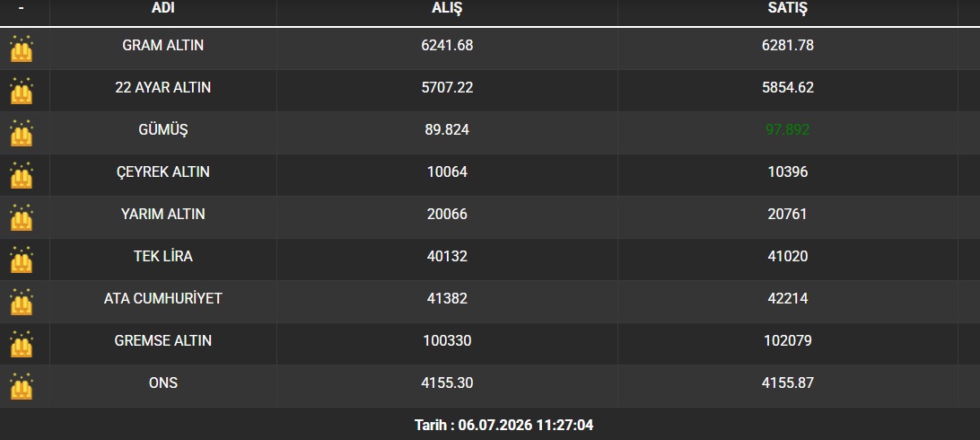Screen dimensions: 980x440
Task: Select the ONS buying price 4155.30
Action: pos(447,383)
